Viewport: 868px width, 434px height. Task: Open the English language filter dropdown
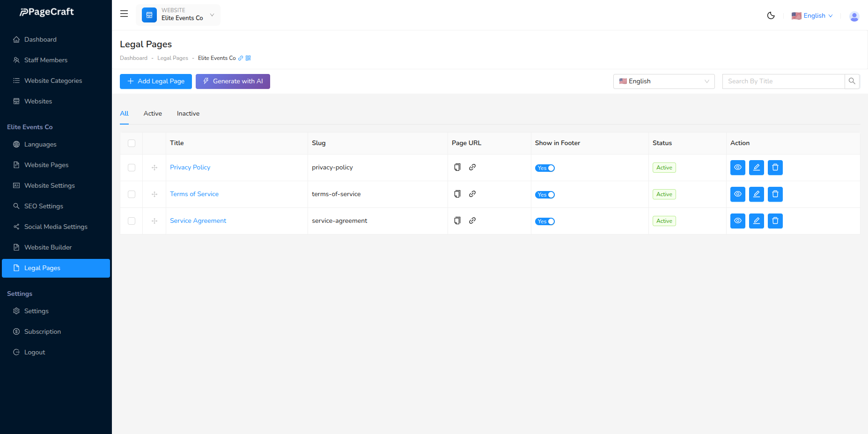(x=663, y=81)
